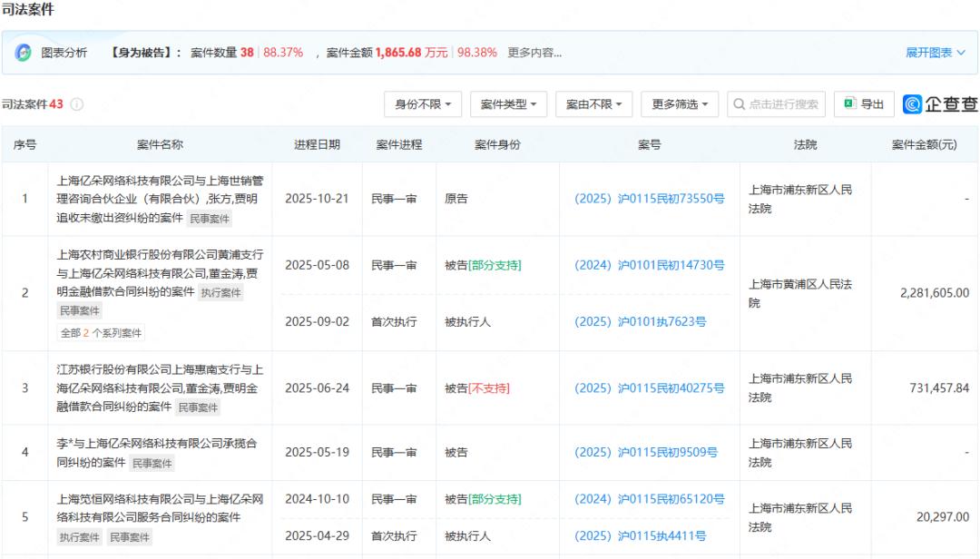This screenshot has height=559, width=980.
Task: Open the 案件类型 dropdown
Action: (x=508, y=104)
